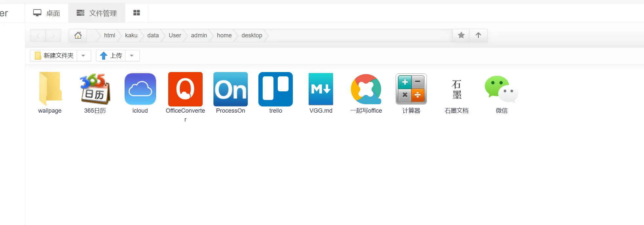Click the trello app icon
644x225 pixels.
click(275, 89)
